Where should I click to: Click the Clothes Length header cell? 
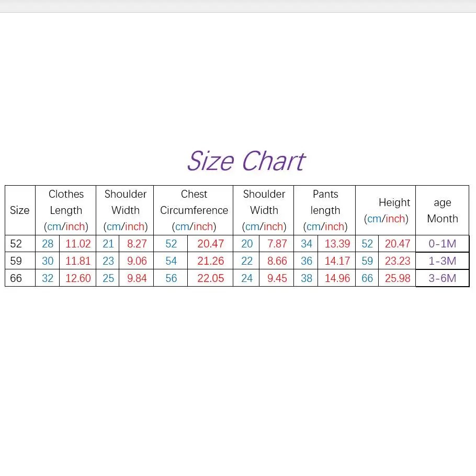(x=65, y=210)
